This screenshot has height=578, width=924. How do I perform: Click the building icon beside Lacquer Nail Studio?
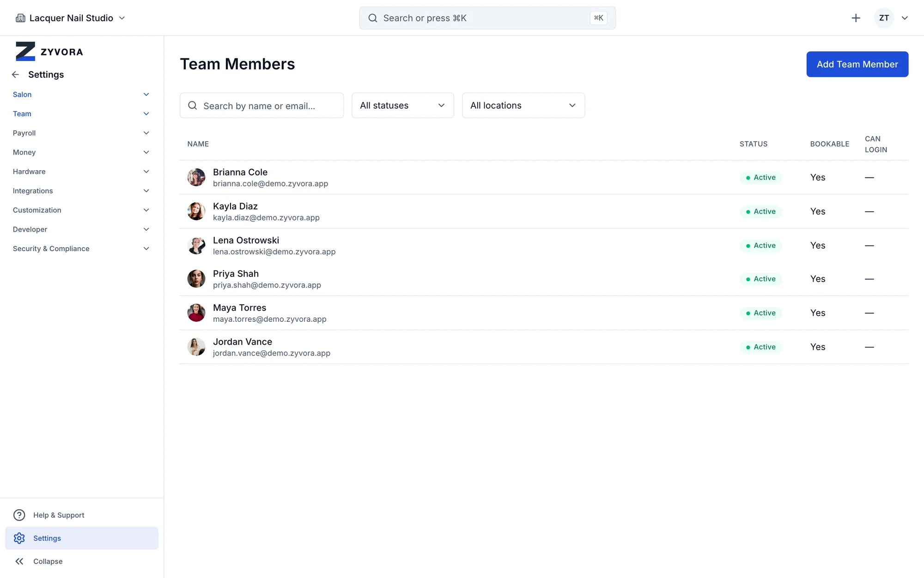pyautogui.click(x=20, y=18)
